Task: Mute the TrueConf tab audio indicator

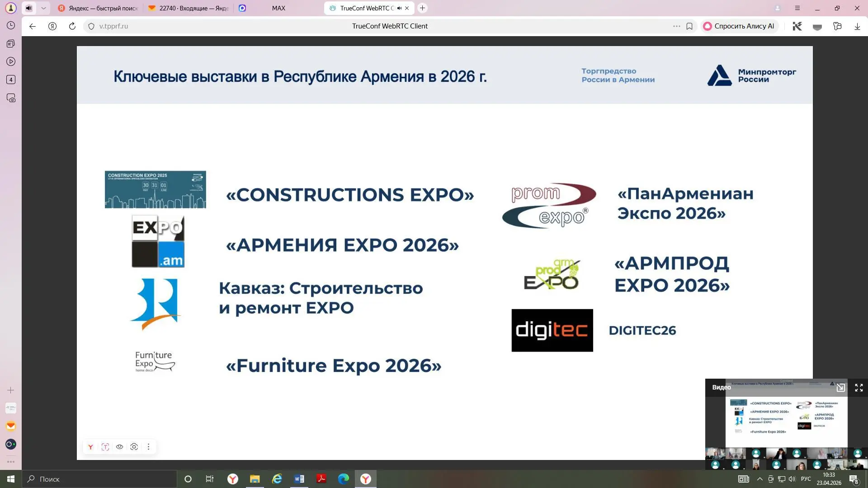Action: [x=399, y=8]
